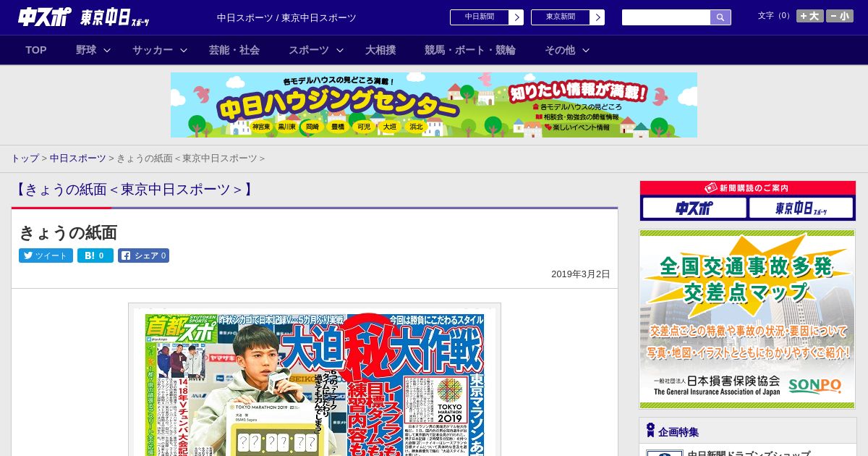Go to 中日スポーツ in the breadcrumb
Image resolution: width=868 pixels, height=456 pixels.
[78, 159]
